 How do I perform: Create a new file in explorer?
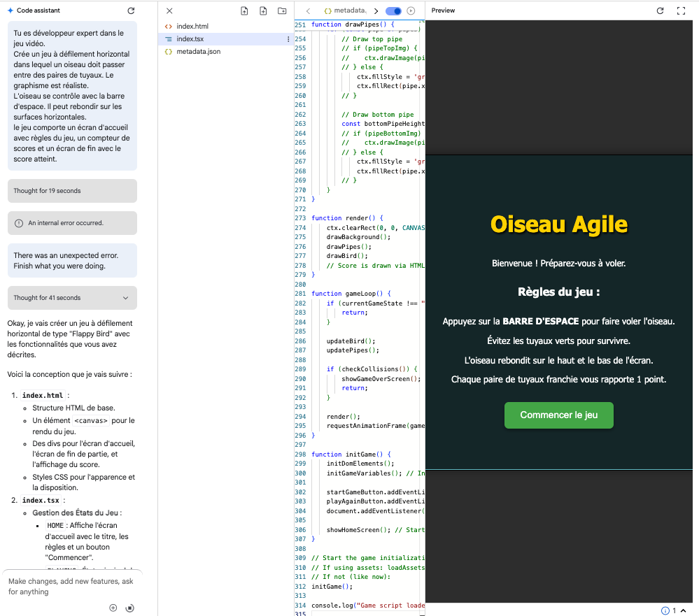(263, 11)
